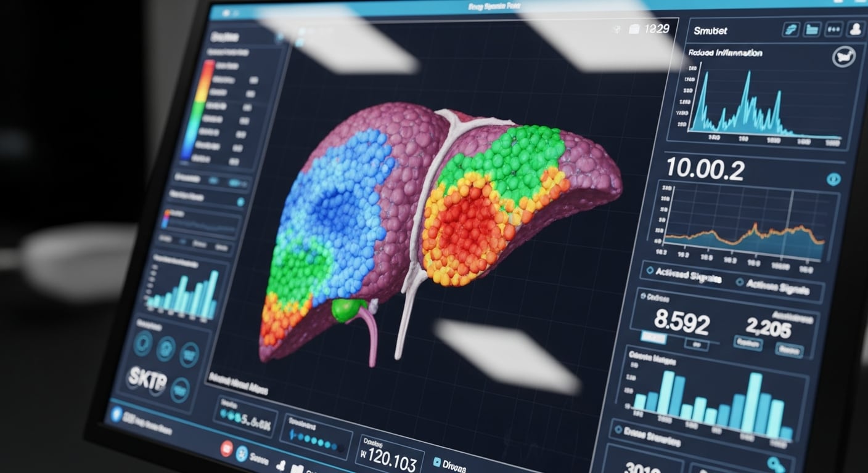Click the red record button on the bottom toolbar
The height and width of the screenshot is (473, 868).
point(227,449)
